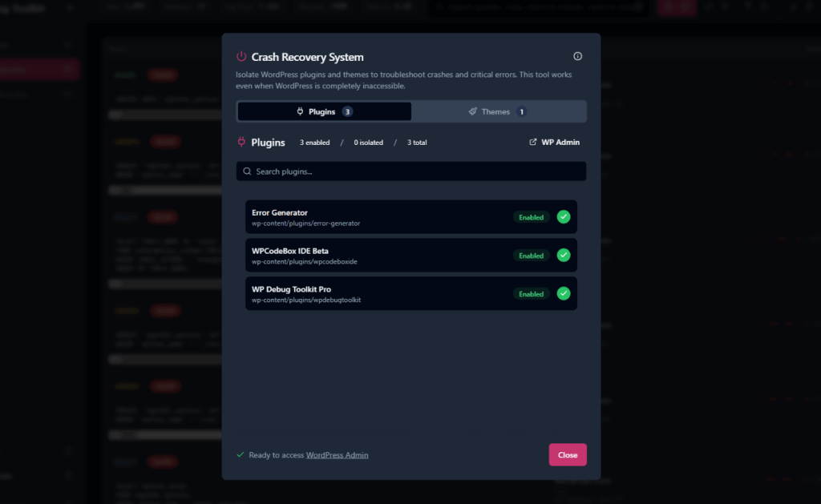Toggle WPCodeBox IDE Beta off
Viewport: 821px width, 504px height.
tap(564, 255)
